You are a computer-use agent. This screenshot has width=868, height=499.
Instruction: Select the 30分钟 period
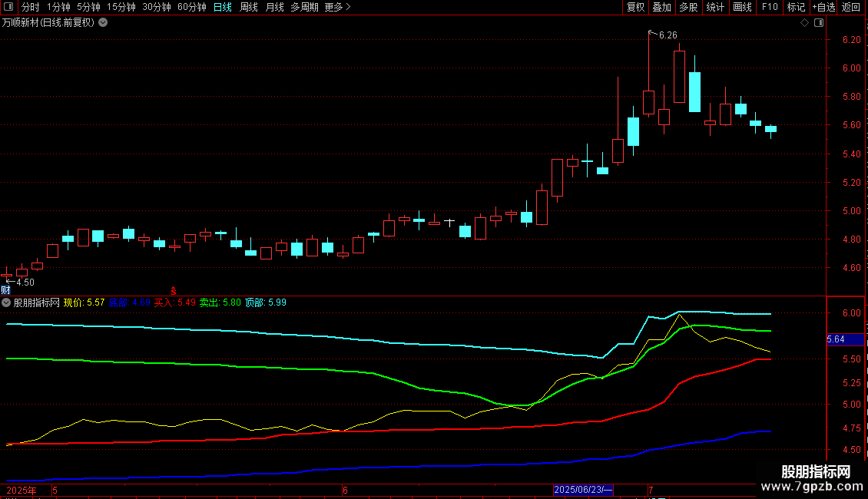tap(157, 7)
